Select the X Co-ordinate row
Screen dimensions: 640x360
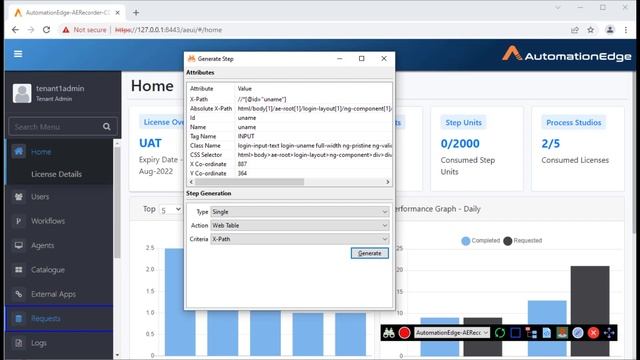[x=289, y=164]
